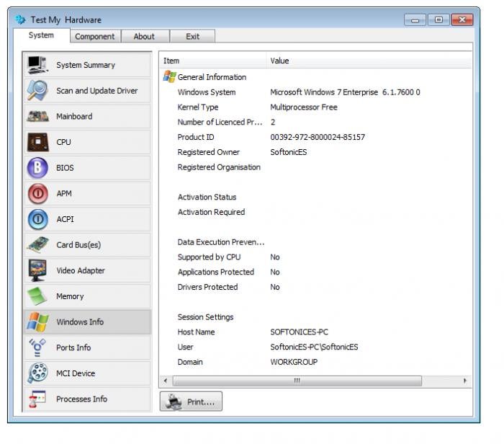Click the Windows flag icon beside General Information

[x=169, y=77]
